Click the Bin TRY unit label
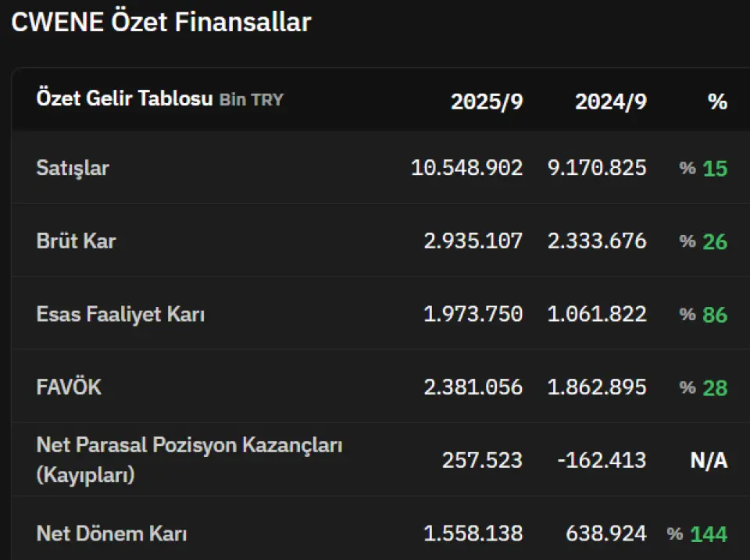Screen dimensions: 750x560 tap(252, 100)
